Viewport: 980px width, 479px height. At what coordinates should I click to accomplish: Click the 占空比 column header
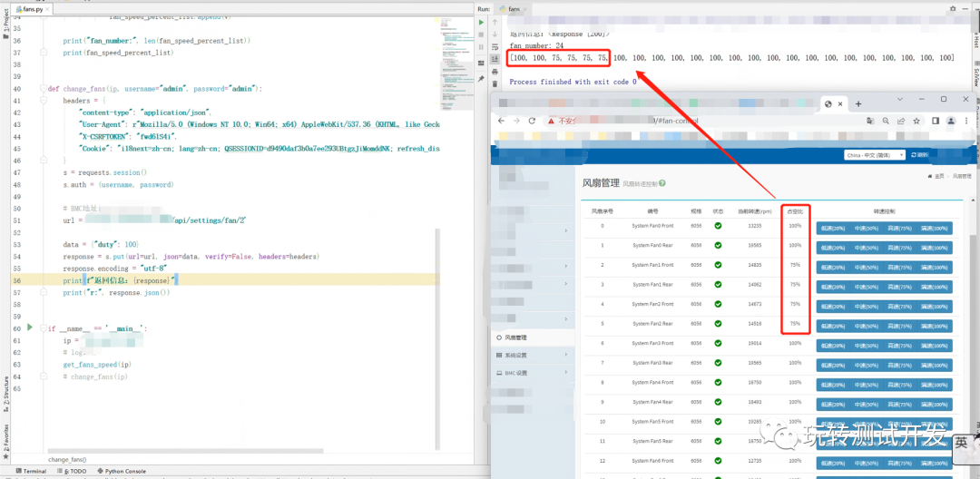794,211
